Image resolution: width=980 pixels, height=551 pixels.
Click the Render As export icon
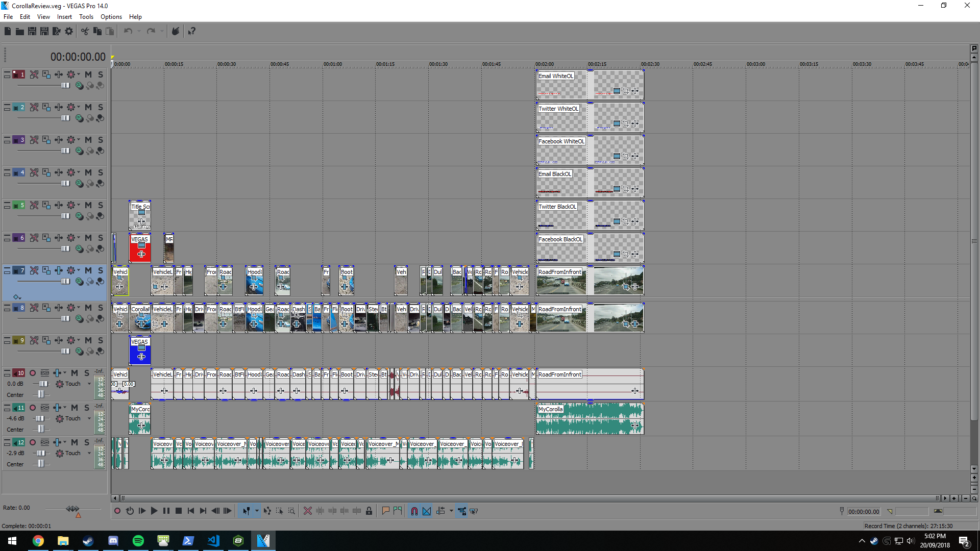click(x=57, y=31)
